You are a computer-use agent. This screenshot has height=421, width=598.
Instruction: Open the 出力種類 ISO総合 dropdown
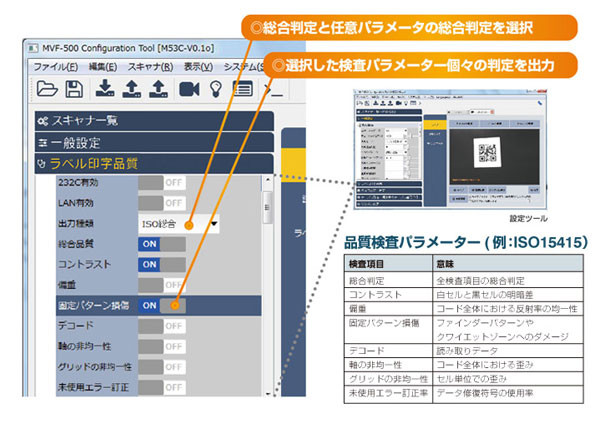[x=178, y=224]
